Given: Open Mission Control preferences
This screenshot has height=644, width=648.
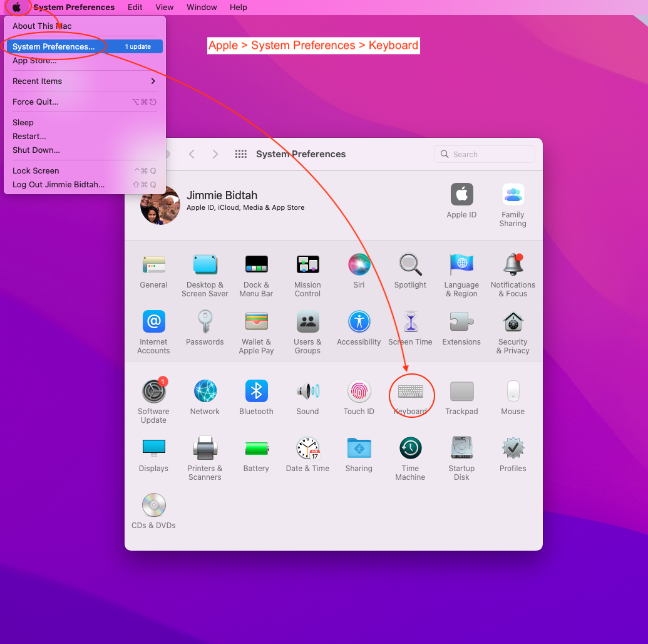Looking at the screenshot, I should click(307, 276).
